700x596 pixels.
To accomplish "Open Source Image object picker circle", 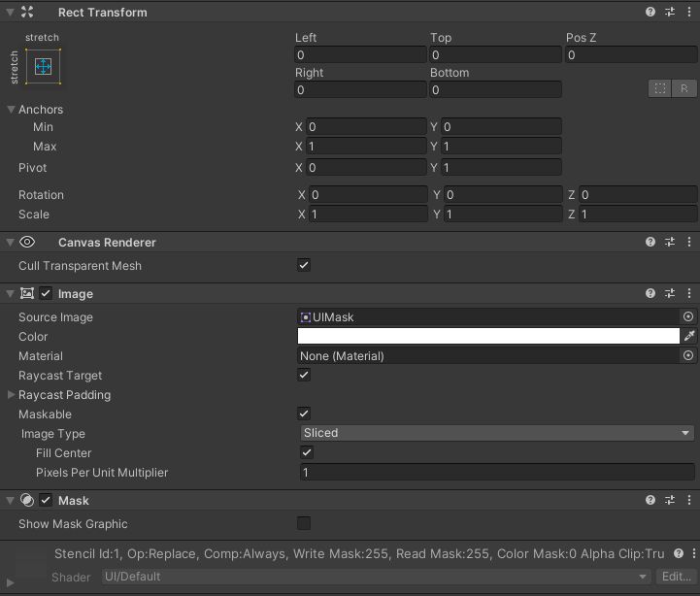I will coord(688,316).
